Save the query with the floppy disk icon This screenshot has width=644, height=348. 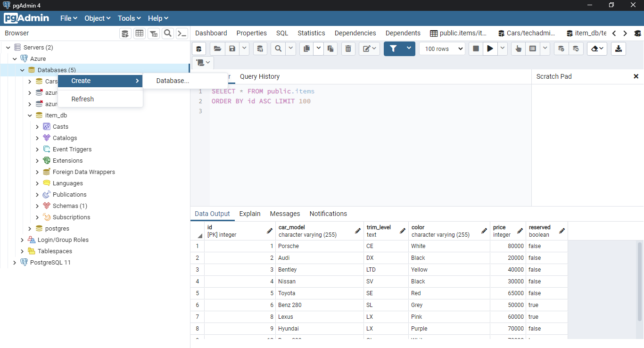coord(232,49)
